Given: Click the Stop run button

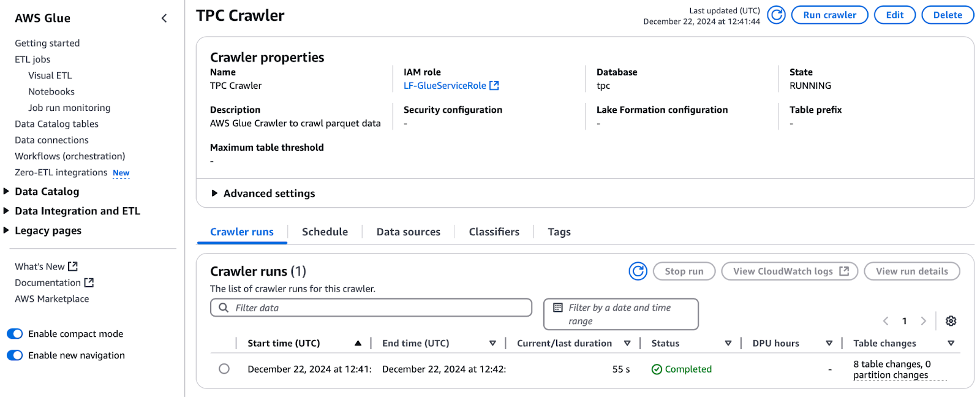Looking at the screenshot, I should 684,271.
